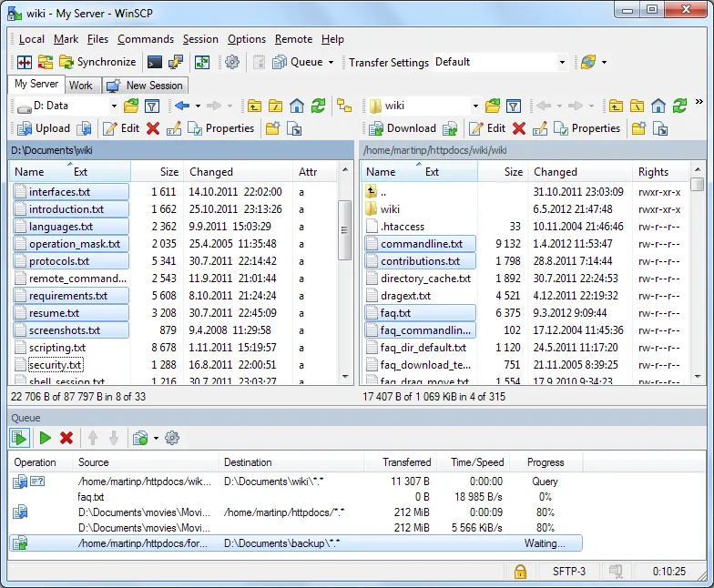Viewport: 714px width, 588px height.
Task: Click the Compare Directories icon in main toolbar
Action: (x=24, y=62)
